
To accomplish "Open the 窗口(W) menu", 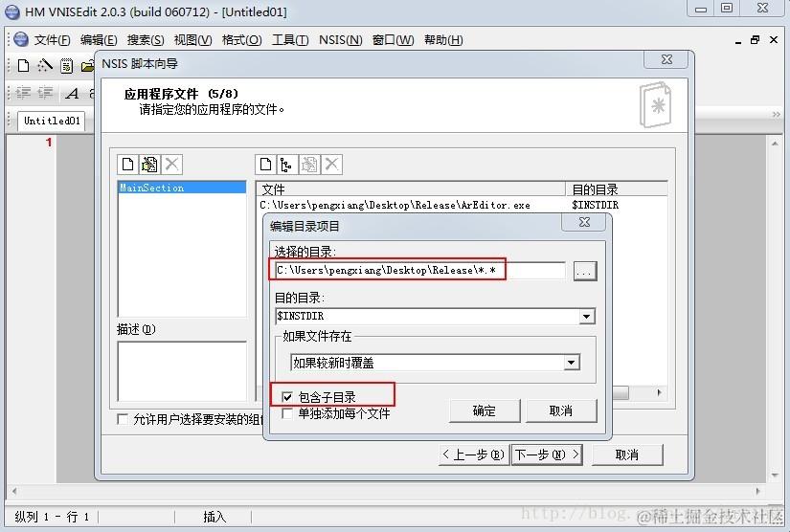I will 393,40.
